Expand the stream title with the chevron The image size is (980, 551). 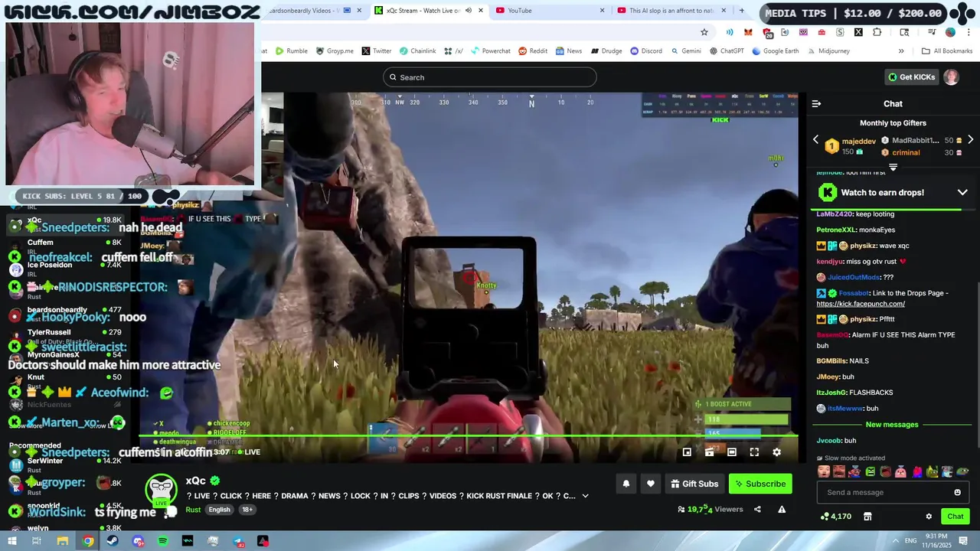[x=586, y=496]
